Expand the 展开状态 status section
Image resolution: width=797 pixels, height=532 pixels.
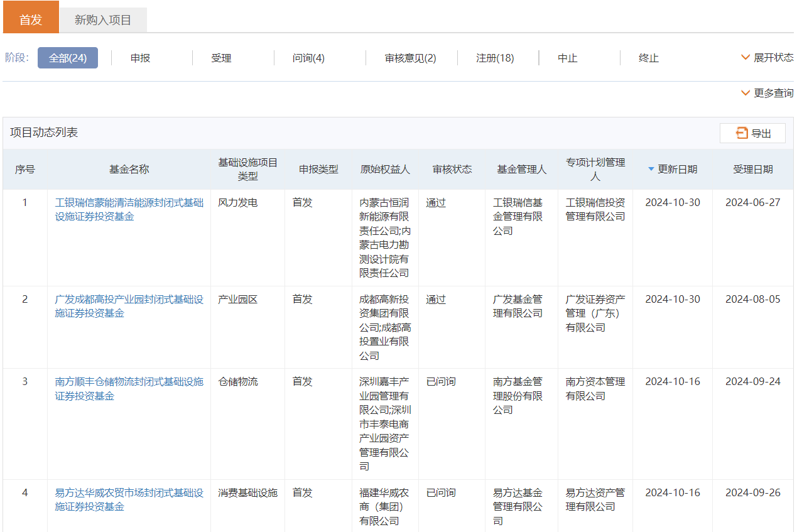[x=767, y=58]
